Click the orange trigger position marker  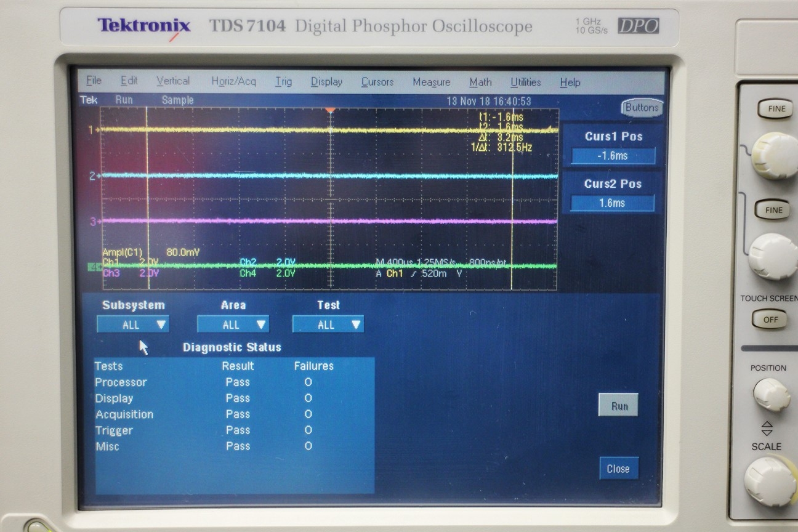pyautogui.click(x=331, y=110)
